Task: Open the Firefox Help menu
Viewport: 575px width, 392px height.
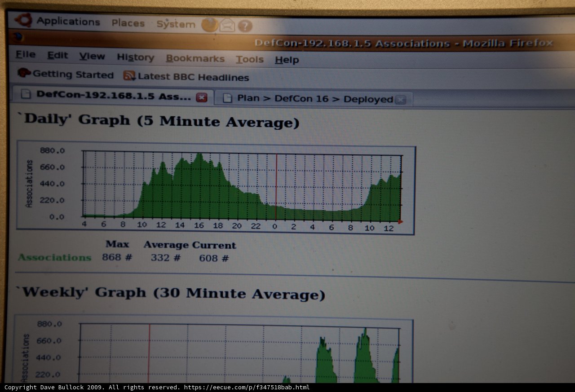Action: click(x=287, y=60)
